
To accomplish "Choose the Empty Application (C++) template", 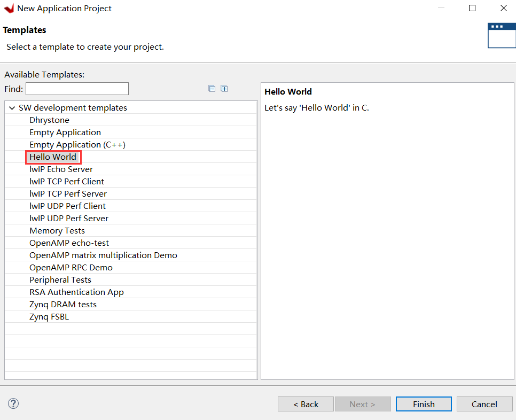I will (x=77, y=145).
